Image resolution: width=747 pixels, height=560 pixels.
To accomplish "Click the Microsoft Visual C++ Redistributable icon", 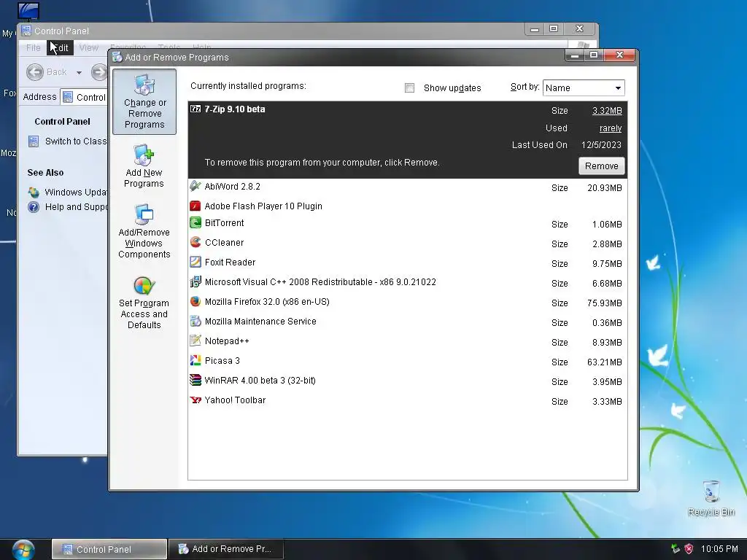I will 196,281.
